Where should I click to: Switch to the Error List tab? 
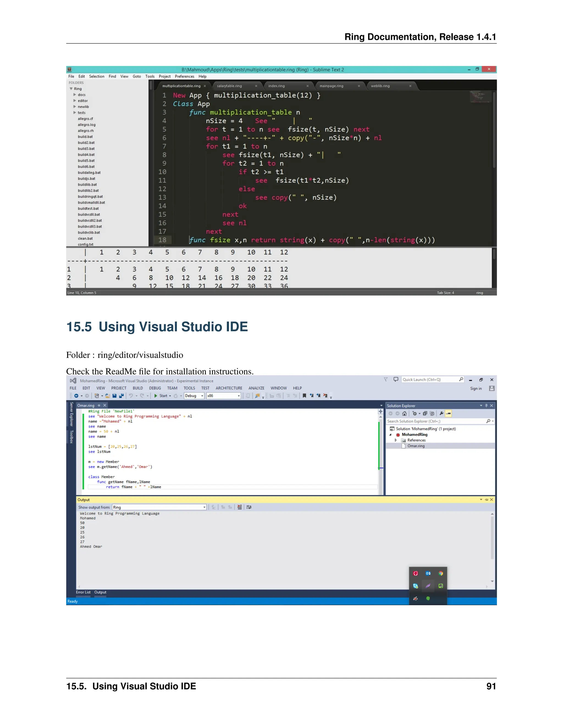(83, 592)
